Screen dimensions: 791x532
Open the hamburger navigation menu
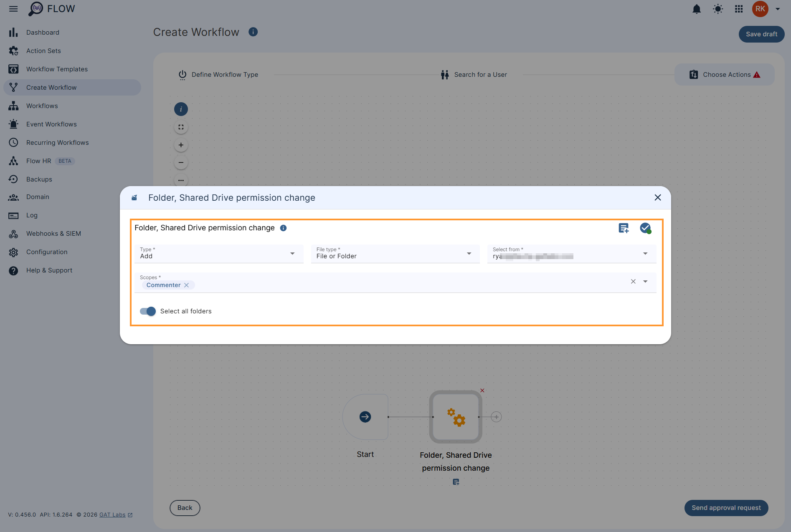click(13, 9)
